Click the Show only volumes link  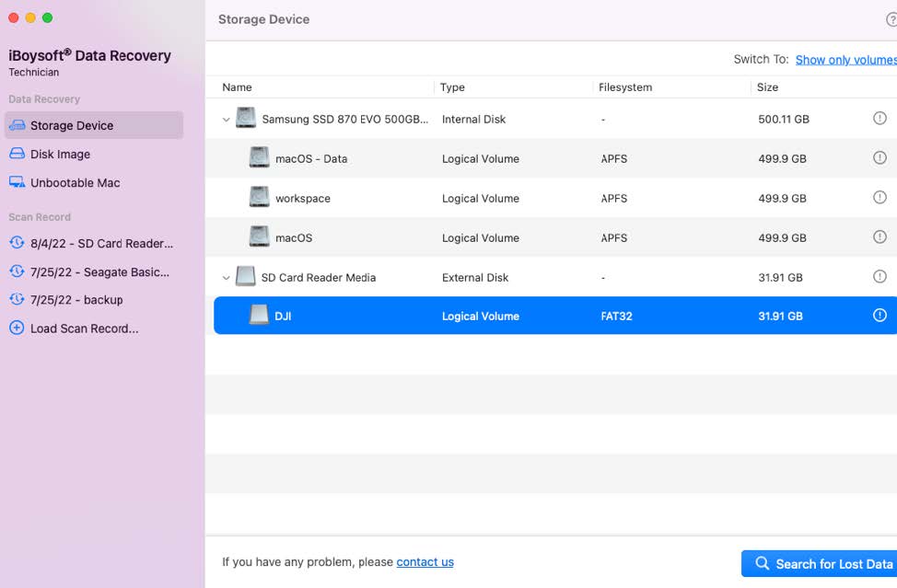click(845, 59)
